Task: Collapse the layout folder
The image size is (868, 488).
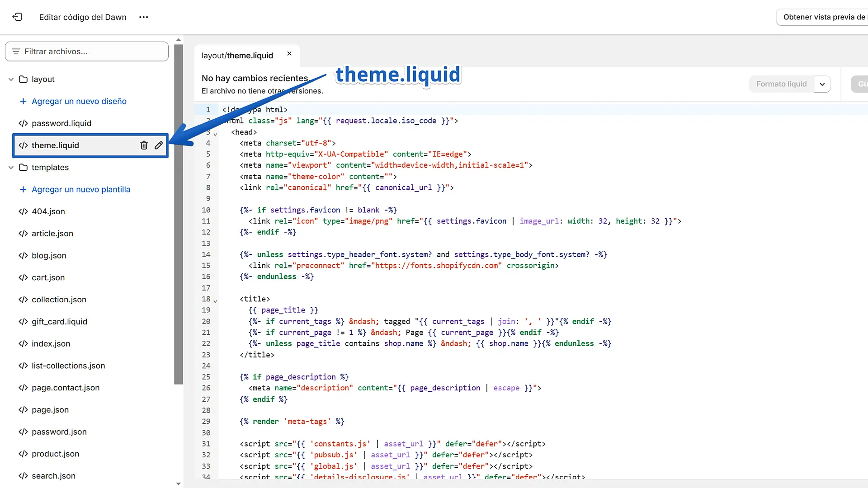Action: pos(11,80)
